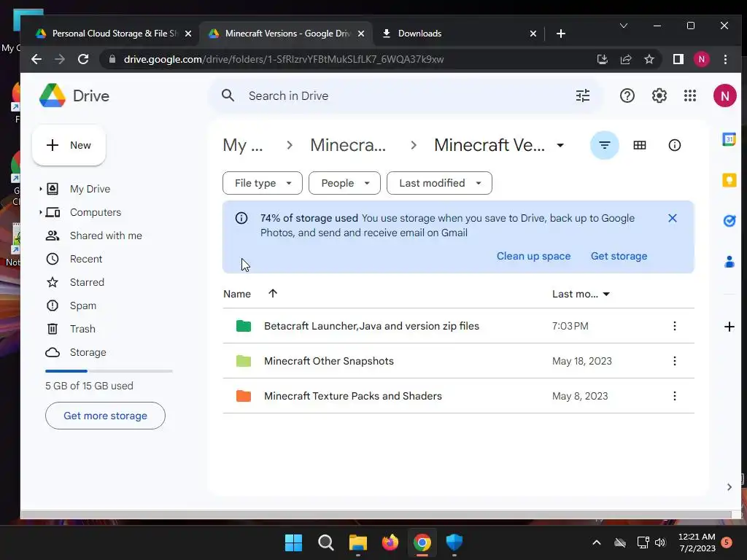Open File type filter dropdown

click(263, 183)
